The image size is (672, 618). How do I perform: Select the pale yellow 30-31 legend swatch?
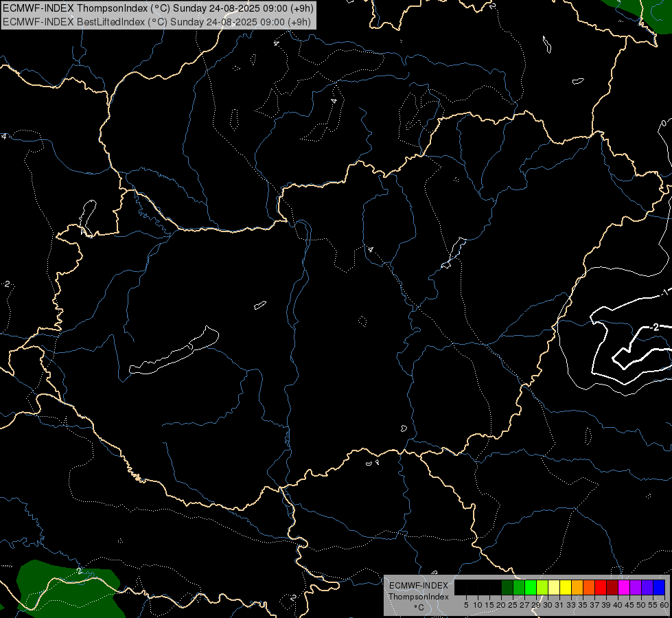(554, 587)
